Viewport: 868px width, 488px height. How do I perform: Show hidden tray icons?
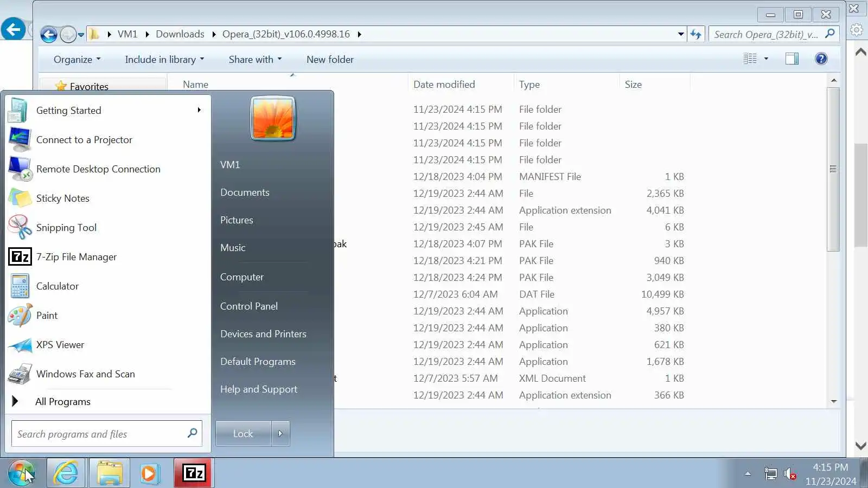pyautogui.click(x=748, y=474)
